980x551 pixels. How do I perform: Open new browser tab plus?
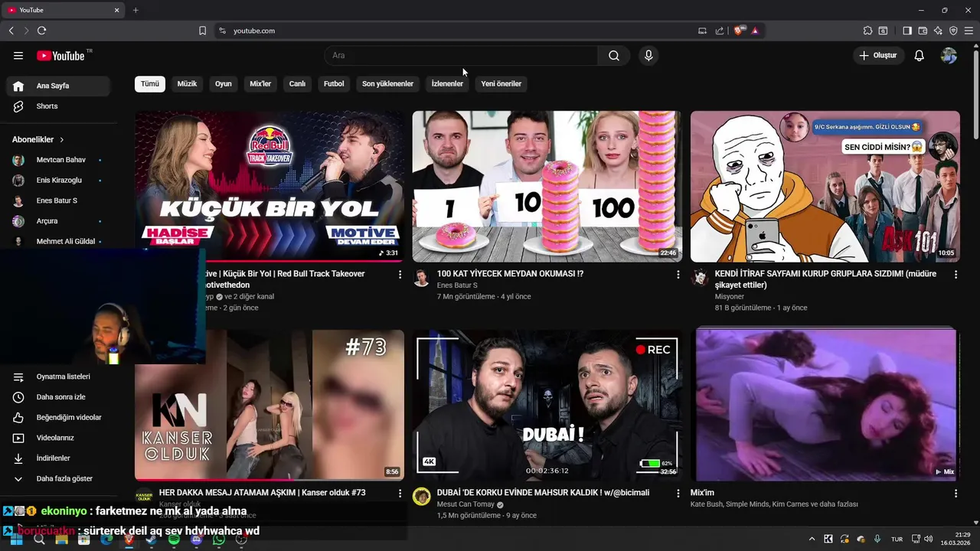point(136,10)
